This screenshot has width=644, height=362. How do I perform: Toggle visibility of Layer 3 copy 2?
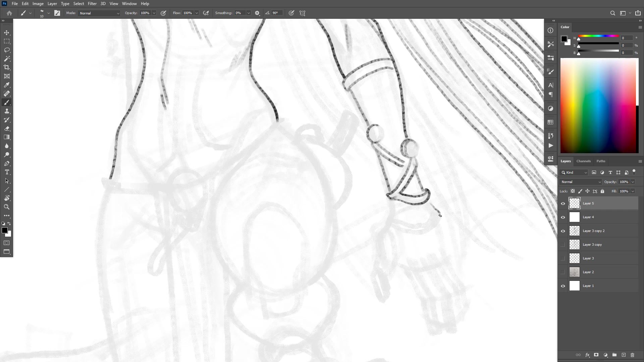(563, 231)
